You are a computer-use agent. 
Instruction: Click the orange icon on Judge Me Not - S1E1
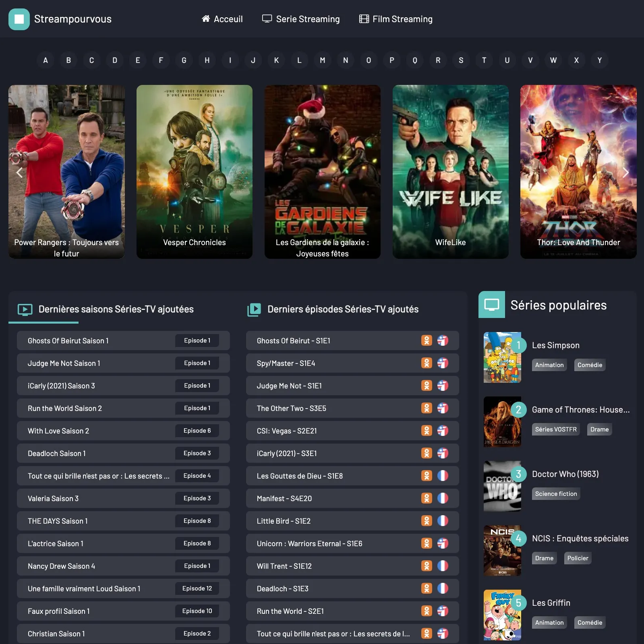(427, 386)
